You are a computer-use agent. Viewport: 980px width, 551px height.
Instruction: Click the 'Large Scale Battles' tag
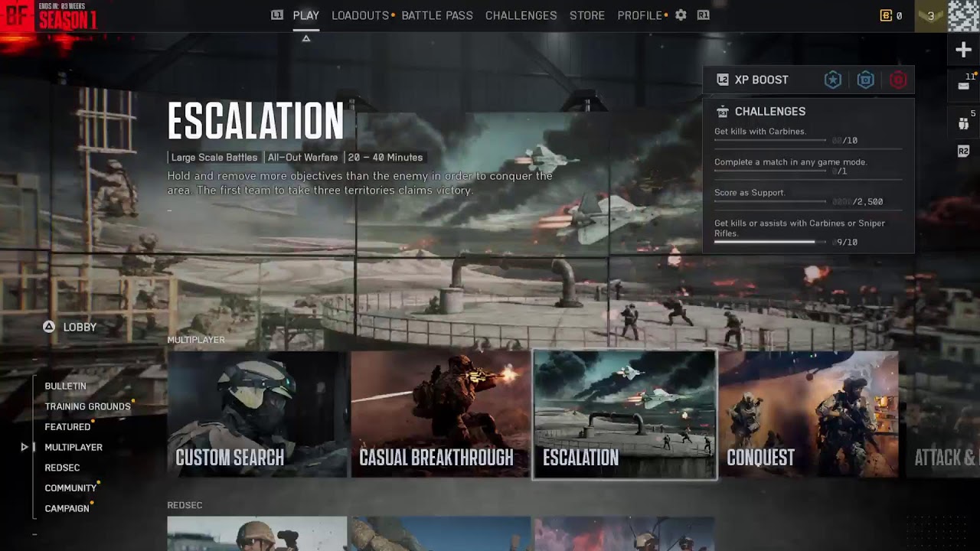(214, 158)
